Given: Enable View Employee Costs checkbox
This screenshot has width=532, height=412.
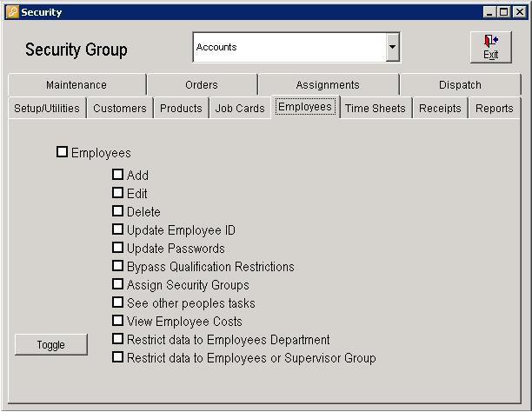Looking at the screenshot, I should coord(118,321).
